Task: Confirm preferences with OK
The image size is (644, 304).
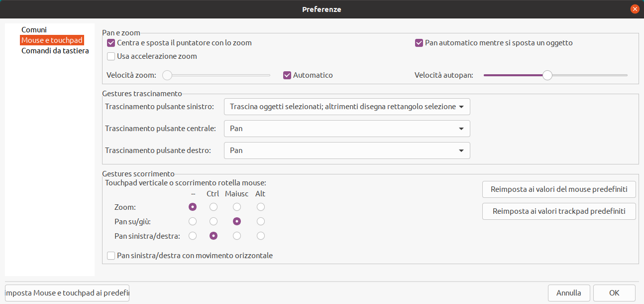Action: (x=614, y=293)
